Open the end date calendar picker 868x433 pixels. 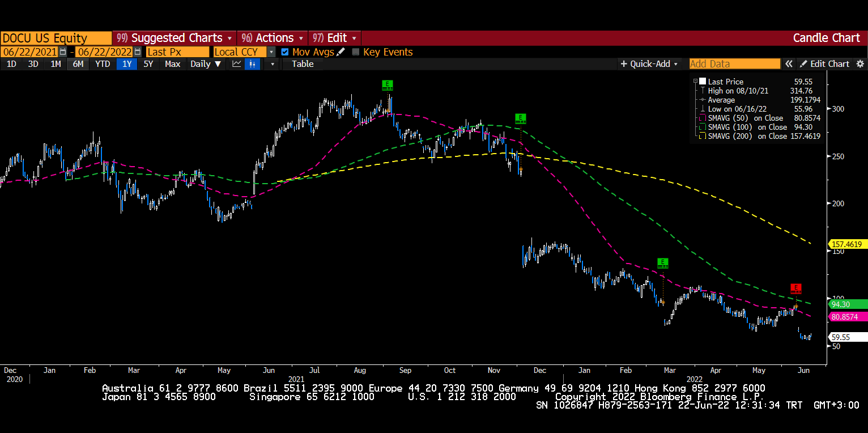pyautogui.click(x=137, y=52)
